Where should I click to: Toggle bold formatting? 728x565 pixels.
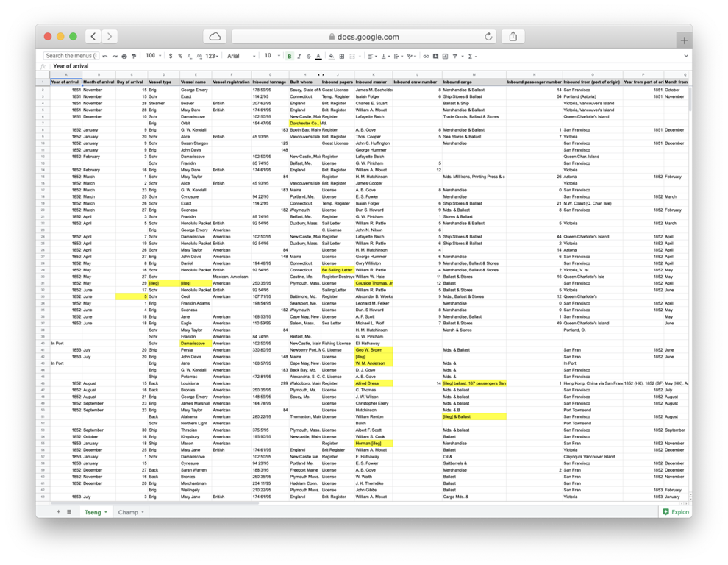(289, 56)
